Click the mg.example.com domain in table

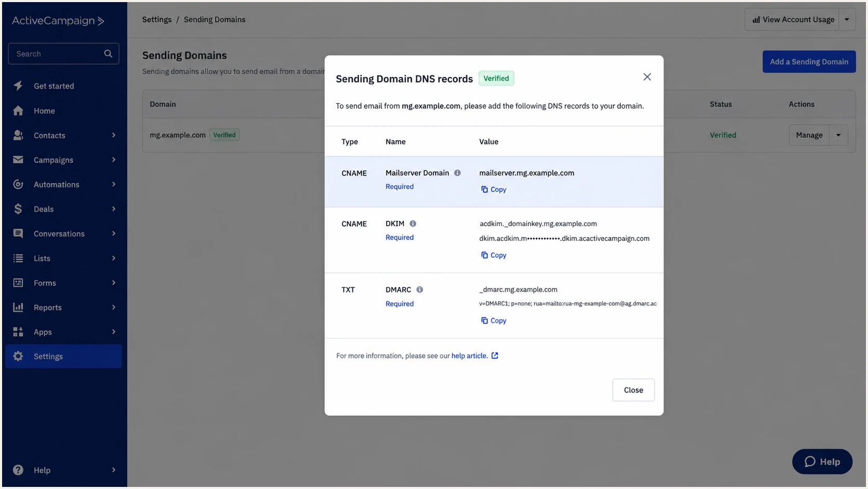point(178,135)
